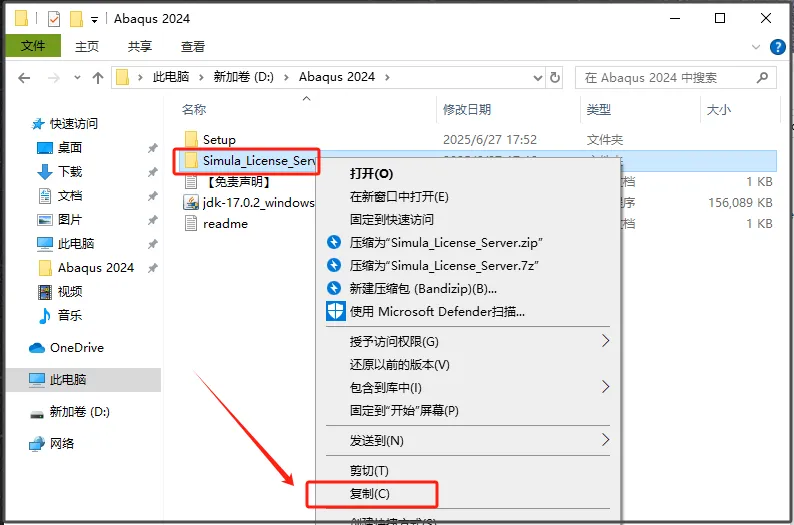Choose 打开(O) from the context menu

(371, 174)
